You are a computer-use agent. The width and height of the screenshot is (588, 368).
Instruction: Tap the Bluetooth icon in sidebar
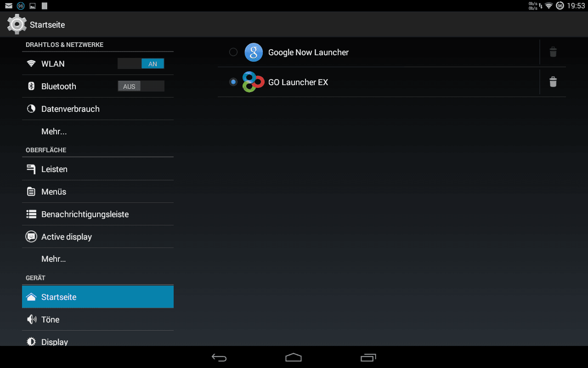(x=31, y=86)
